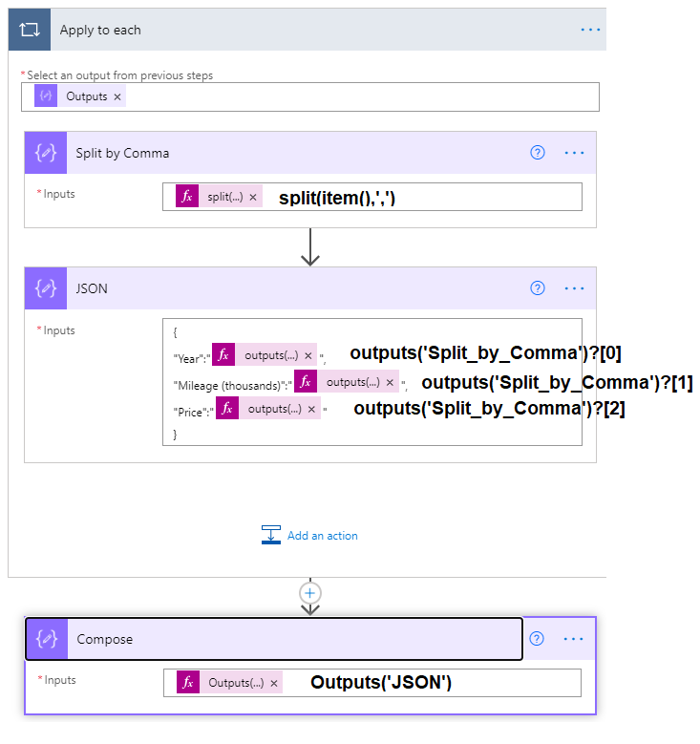Click the split(...) expression token
The width and height of the screenshot is (700, 744).
coord(224,197)
